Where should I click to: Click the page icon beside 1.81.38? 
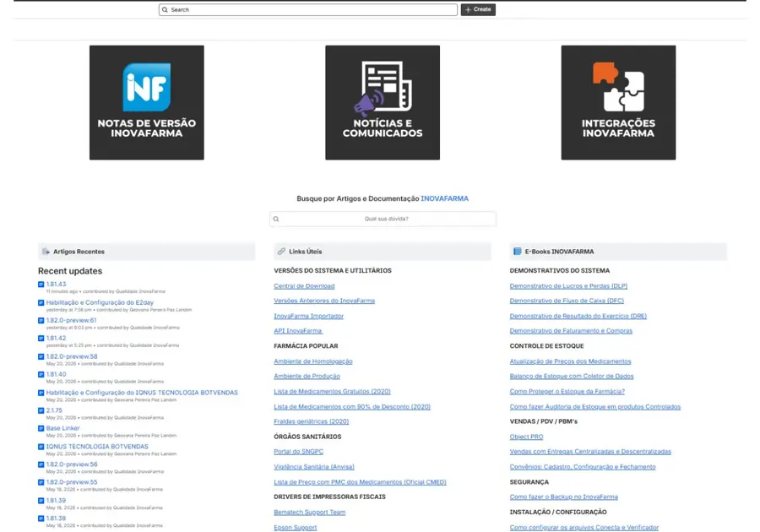point(41,519)
